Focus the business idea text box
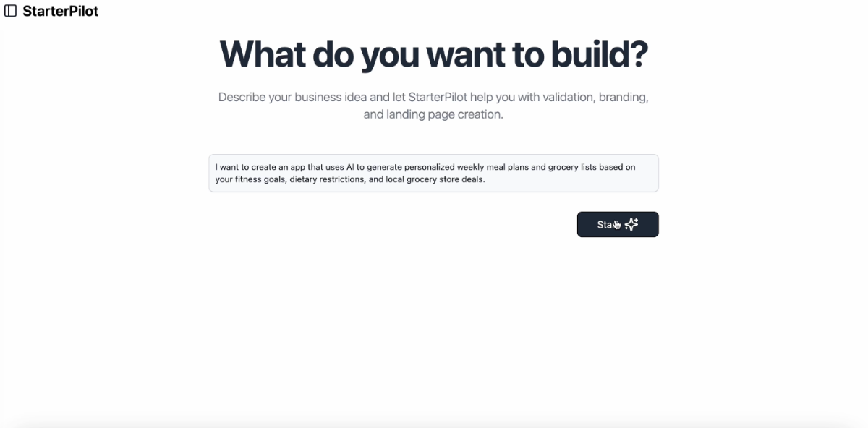This screenshot has width=868, height=428. [x=433, y=173]
